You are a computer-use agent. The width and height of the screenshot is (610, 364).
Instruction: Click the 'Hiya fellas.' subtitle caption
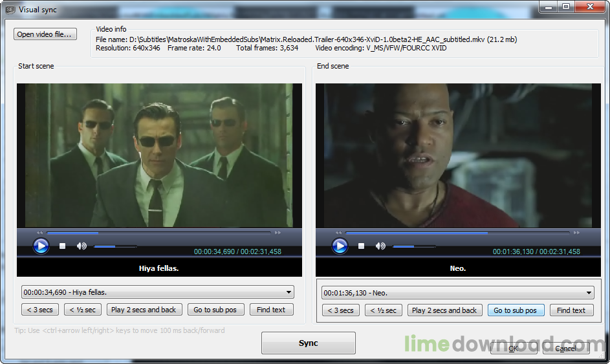click(159, 268)
